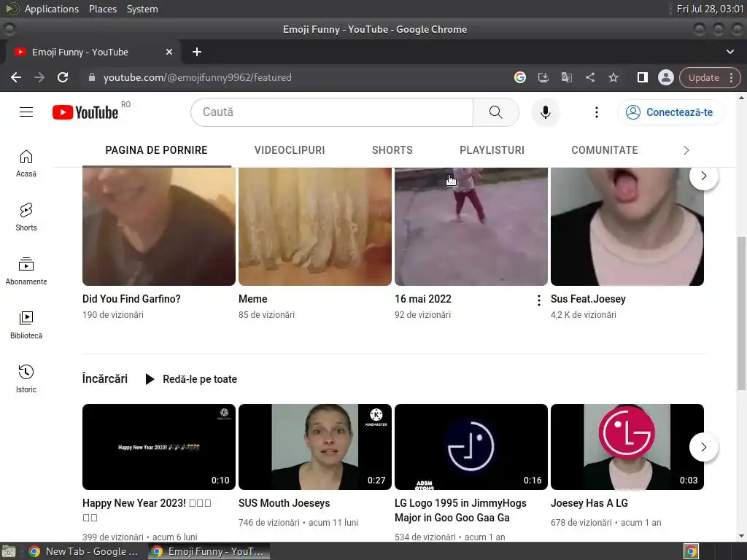Open the Places menu
Viewport: 747px width, 560px height.
[x=102, y=9]
